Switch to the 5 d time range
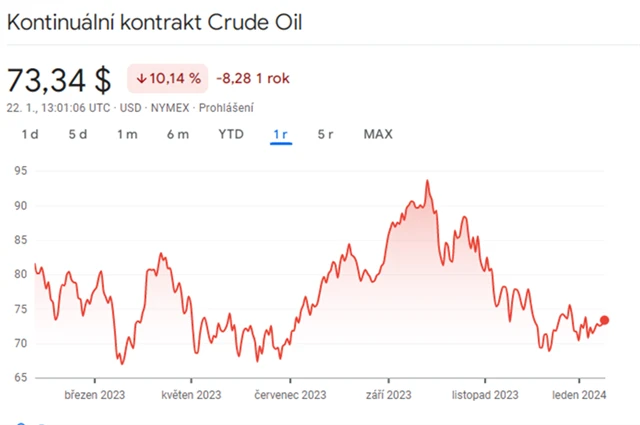Screen dimensions: 640x425 [x=78, y=134]
